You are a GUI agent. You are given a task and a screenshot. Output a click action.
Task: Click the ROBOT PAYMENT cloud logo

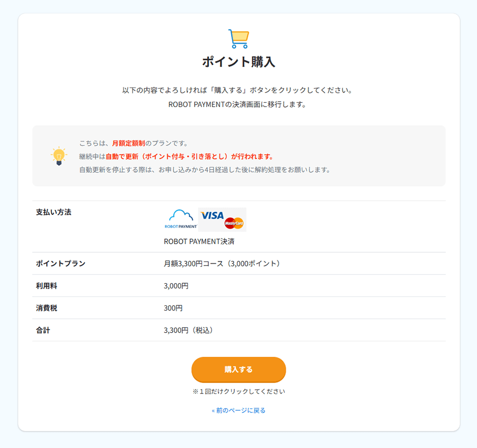tap(181, 219)
